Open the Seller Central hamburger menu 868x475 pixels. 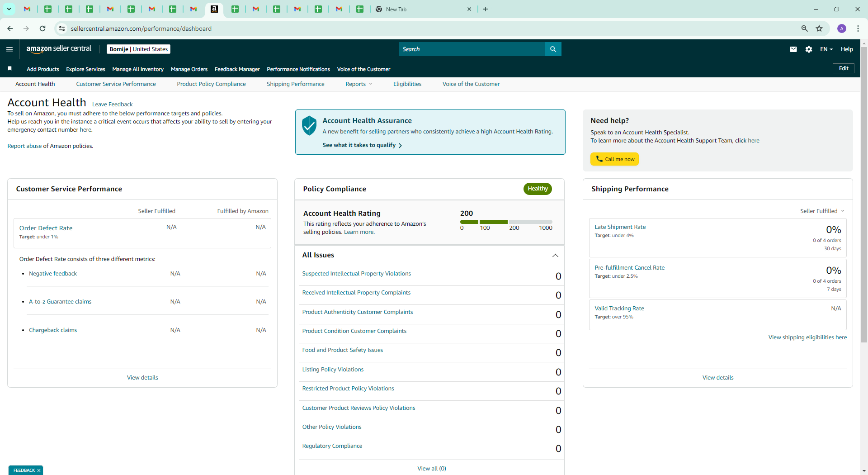9,49
